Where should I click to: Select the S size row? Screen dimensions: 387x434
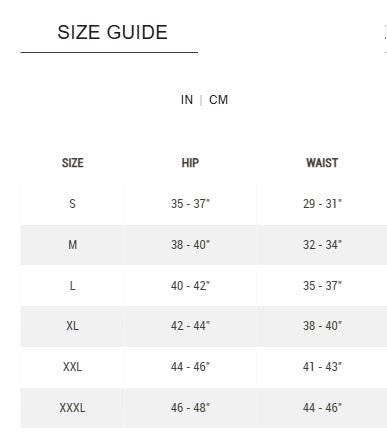pyautogui.click(x=204, y=204)
